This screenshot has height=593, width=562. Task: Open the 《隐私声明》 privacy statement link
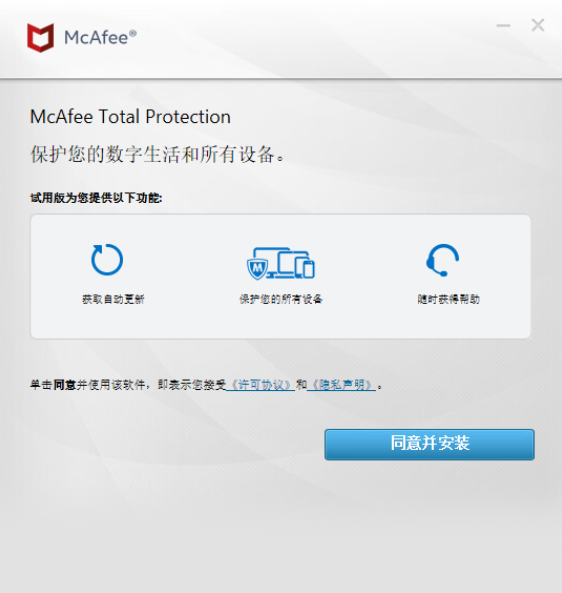pos(342,385)
